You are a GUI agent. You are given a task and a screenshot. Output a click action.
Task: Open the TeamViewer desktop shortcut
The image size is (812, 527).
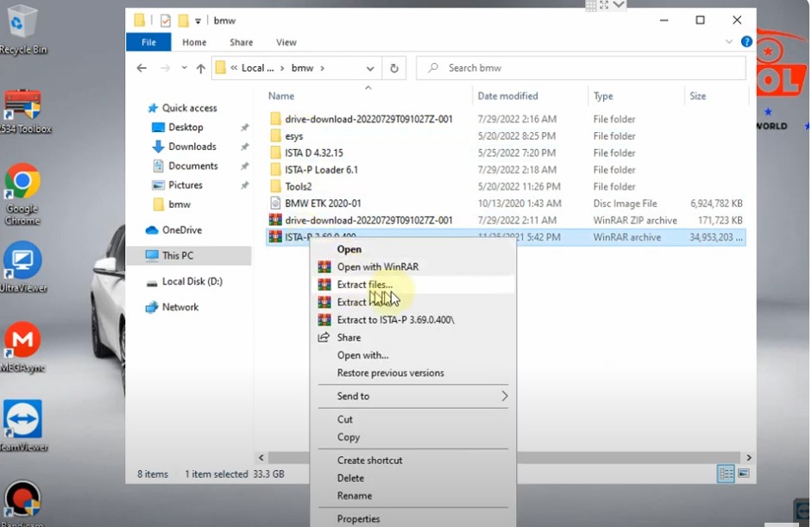coord(22,420)
